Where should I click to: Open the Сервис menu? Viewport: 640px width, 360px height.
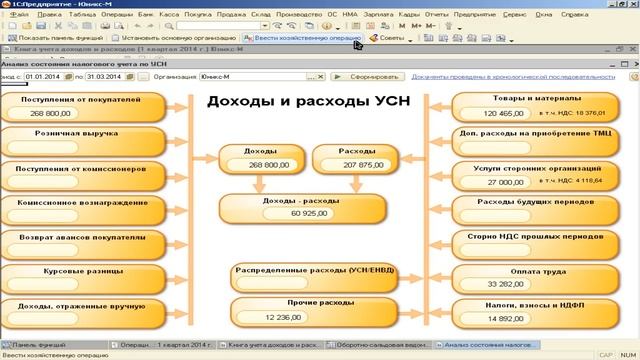[x=514, y=14]
